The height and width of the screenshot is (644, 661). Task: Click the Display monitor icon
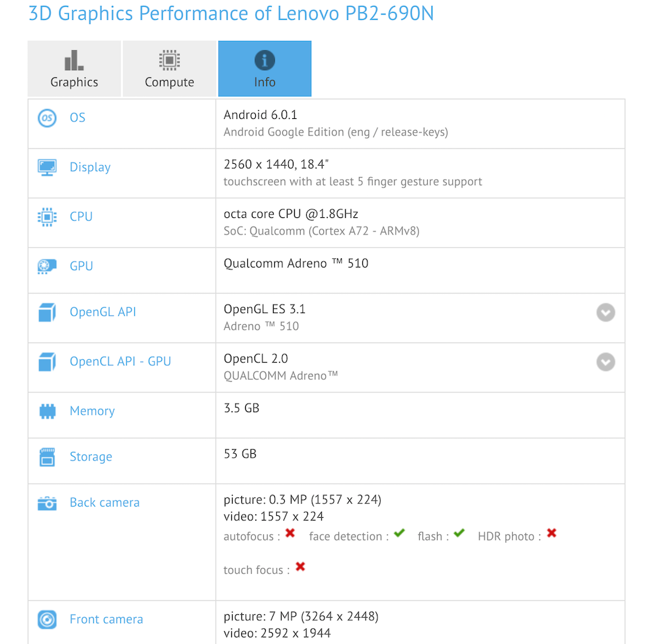click(47, 167)
